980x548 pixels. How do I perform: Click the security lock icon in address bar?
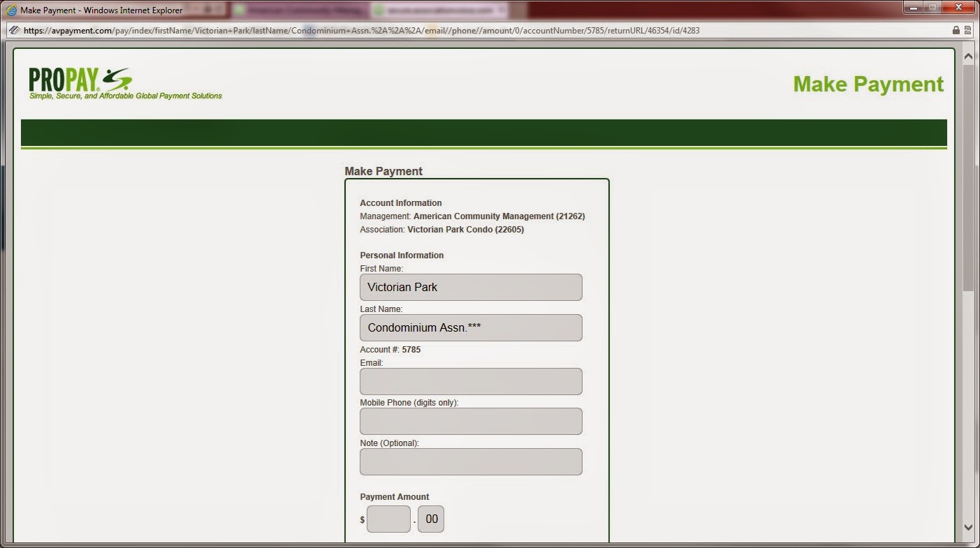pyautogui.click(x=956, y=31)
